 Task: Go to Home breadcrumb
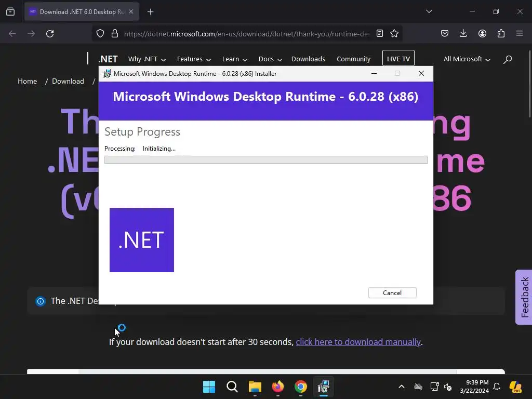point(27,81)
